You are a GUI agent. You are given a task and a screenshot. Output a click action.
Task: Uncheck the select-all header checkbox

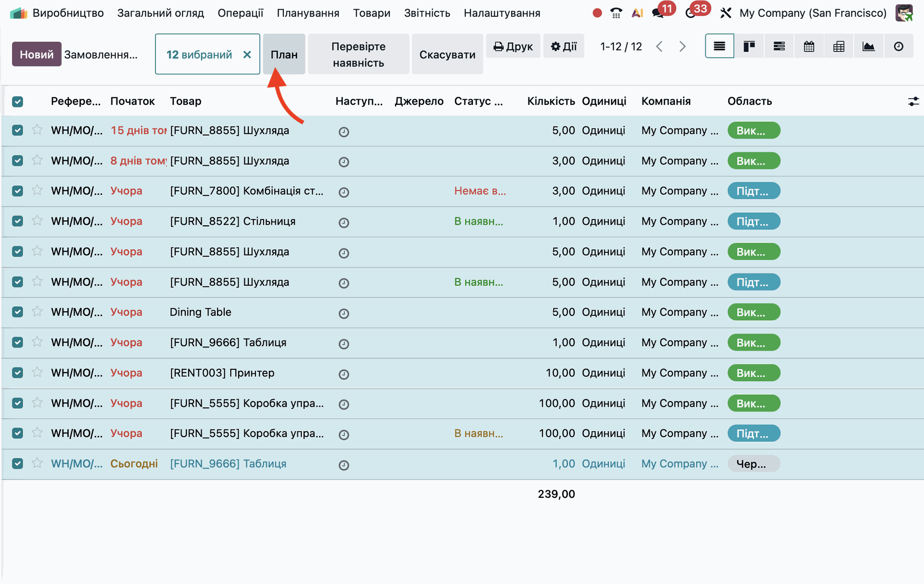point(18,101)
